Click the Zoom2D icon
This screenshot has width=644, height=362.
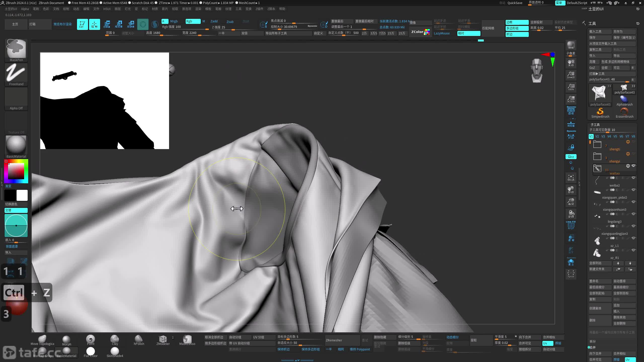(x=571, y=75)
